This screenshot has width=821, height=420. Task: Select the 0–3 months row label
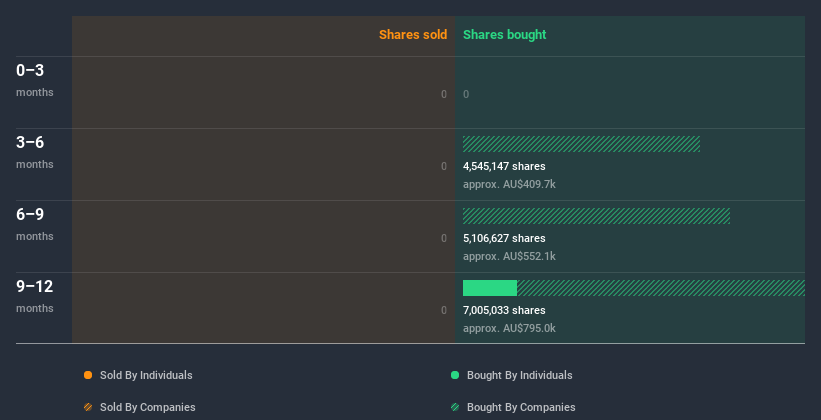[x=35, y=80]
